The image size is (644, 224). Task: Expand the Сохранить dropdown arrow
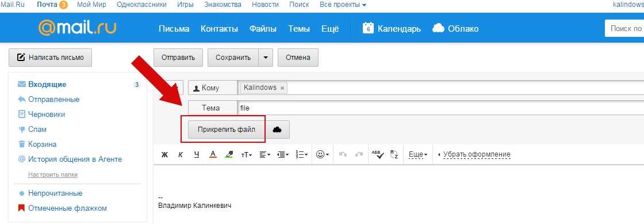(265, 58)
